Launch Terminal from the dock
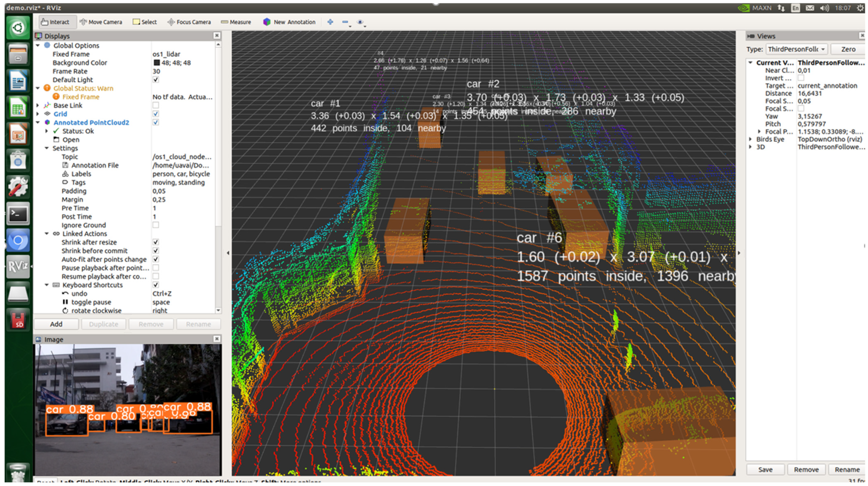868x486 pixels. pos(18,214)
